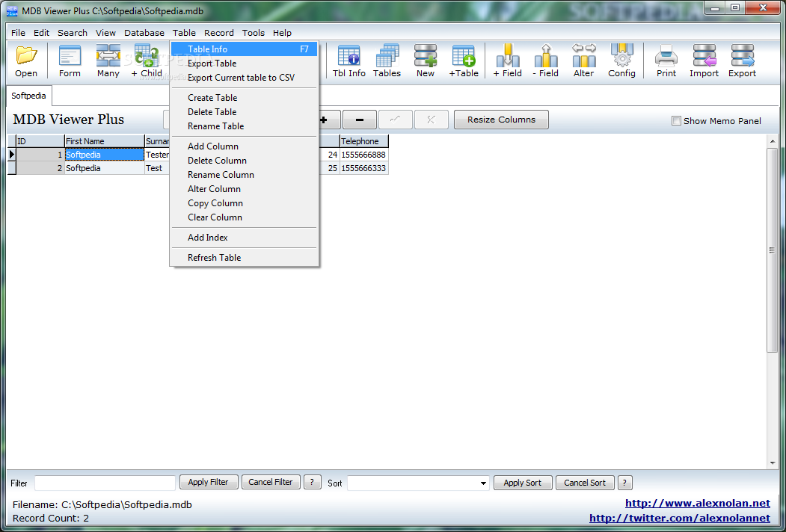Click the Apply Filter button
This screenshot has width=786, height=532.
(208, 483)
